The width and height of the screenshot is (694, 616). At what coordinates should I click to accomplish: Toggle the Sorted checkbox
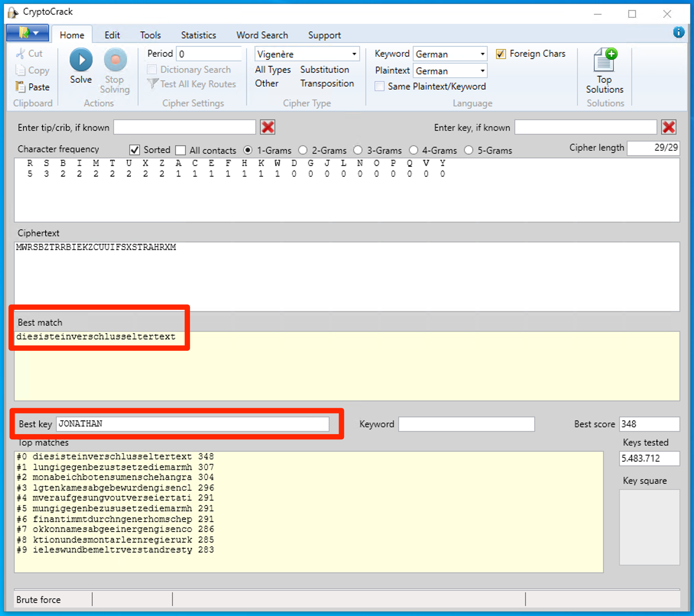(x=134, y=150)
